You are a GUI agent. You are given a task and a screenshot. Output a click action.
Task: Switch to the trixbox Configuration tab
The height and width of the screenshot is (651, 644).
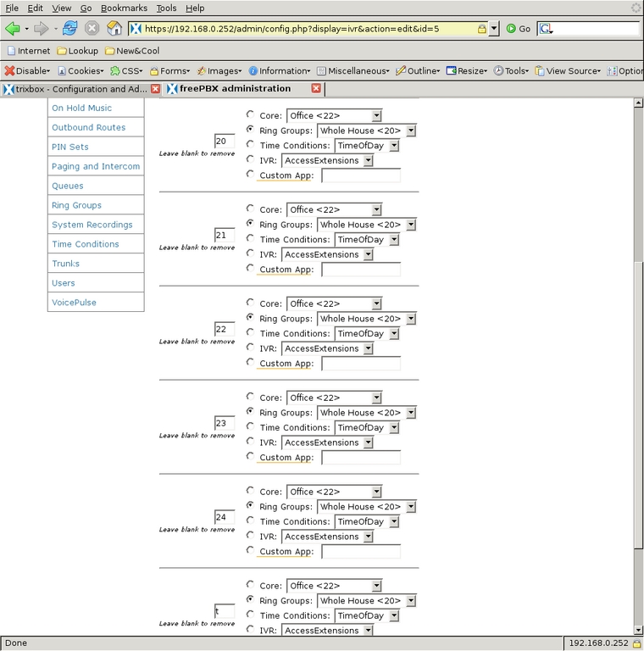(80, 88)
